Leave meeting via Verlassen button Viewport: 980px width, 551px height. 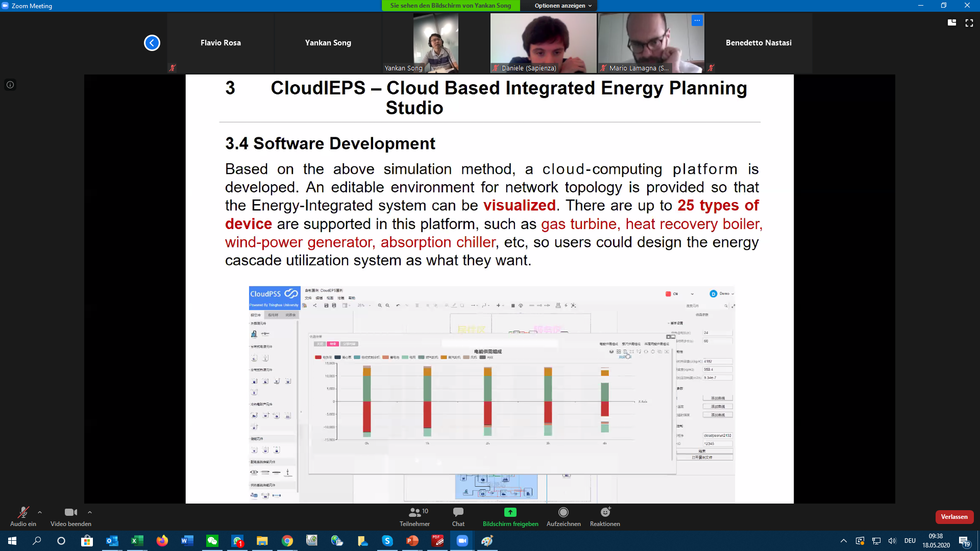pos(954,517)
